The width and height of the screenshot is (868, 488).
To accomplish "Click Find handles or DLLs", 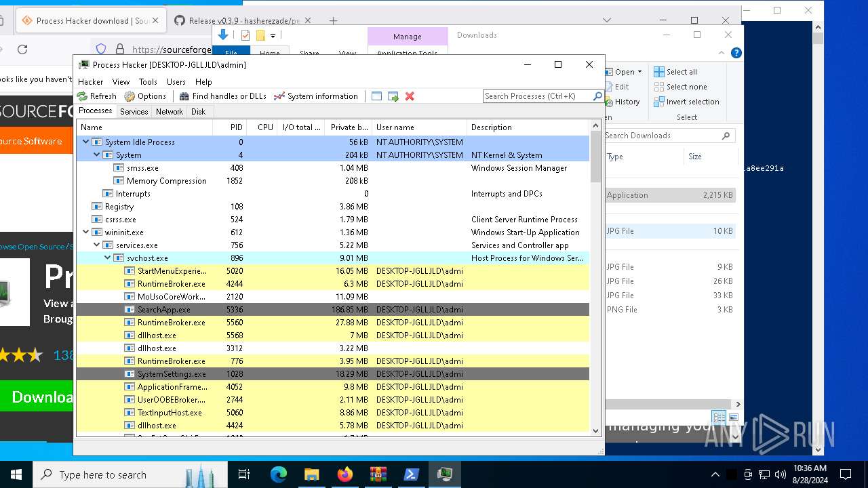I will pyautogui.click(x=222, y=96).
